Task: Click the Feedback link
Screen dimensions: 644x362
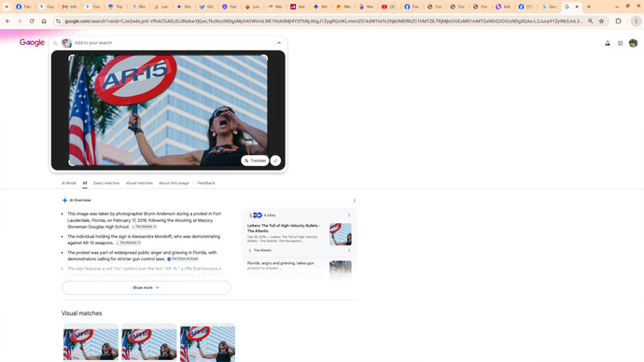Action: tap(206, 183)
